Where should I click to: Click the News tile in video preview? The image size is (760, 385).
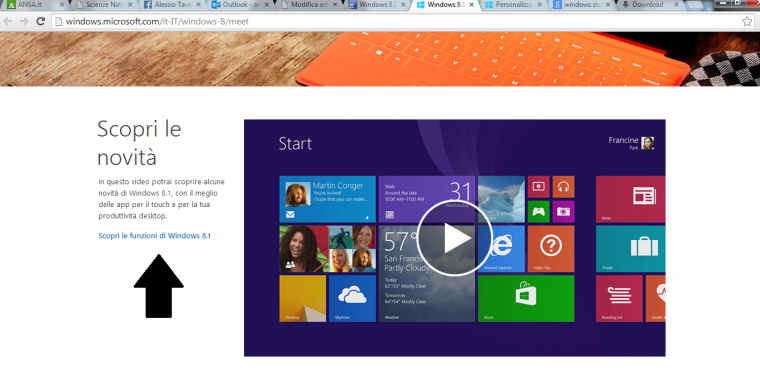point(631,199)
